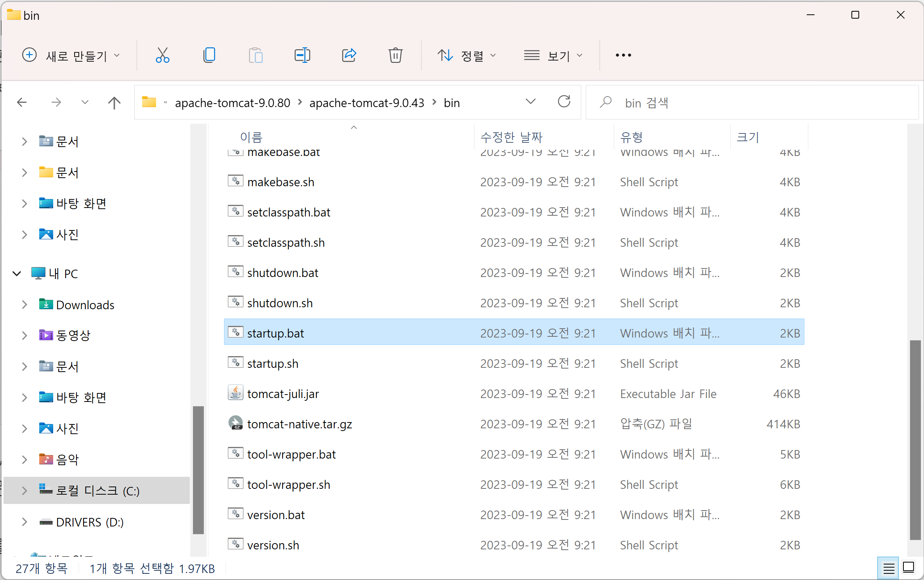Click the Cut scissors icon
The image size is (924, 580).
162,55
